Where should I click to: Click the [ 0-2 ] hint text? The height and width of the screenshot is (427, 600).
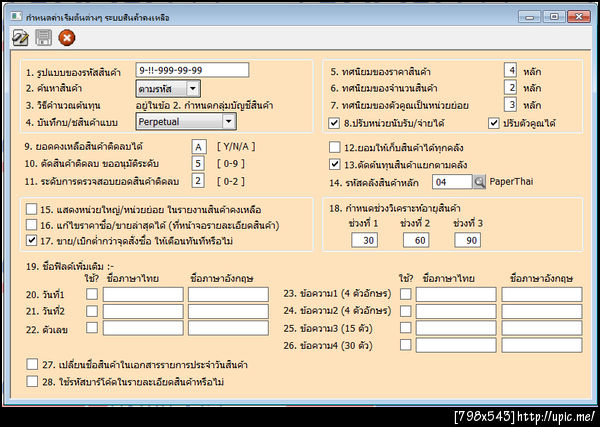point(231,181)
